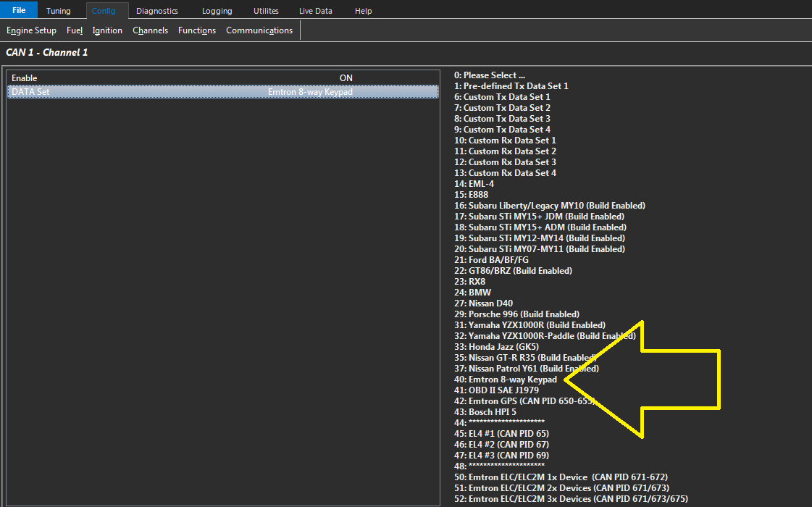Select Custom Tx Data Set 3

[502, 119]
